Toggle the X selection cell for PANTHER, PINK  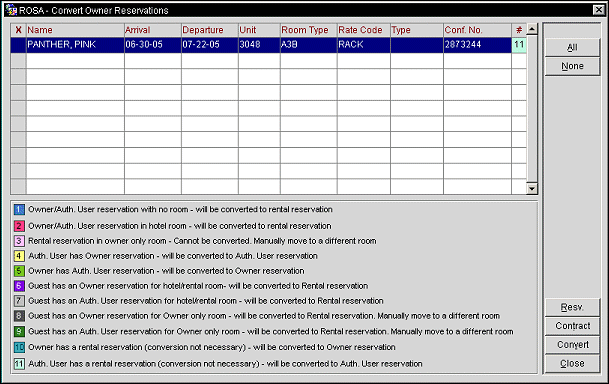pos(18,45)
